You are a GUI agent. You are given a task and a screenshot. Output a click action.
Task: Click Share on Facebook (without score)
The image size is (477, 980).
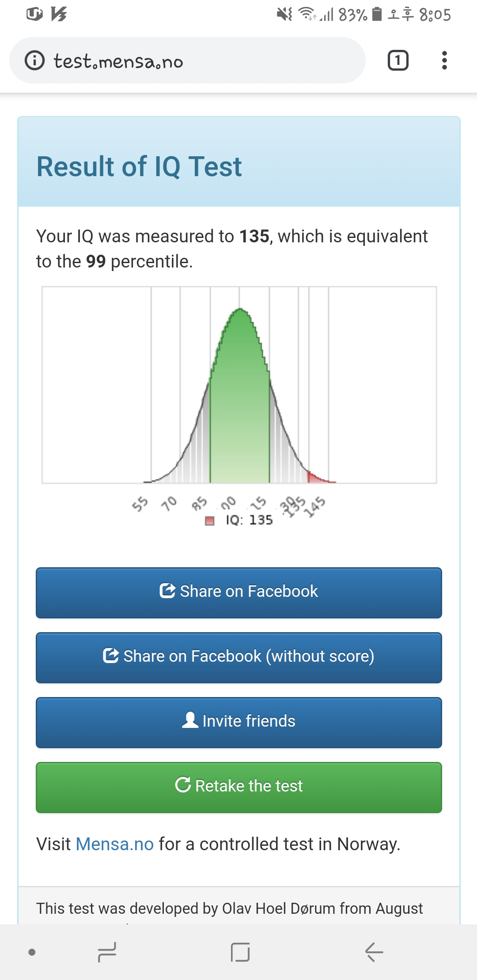(239, 658)
